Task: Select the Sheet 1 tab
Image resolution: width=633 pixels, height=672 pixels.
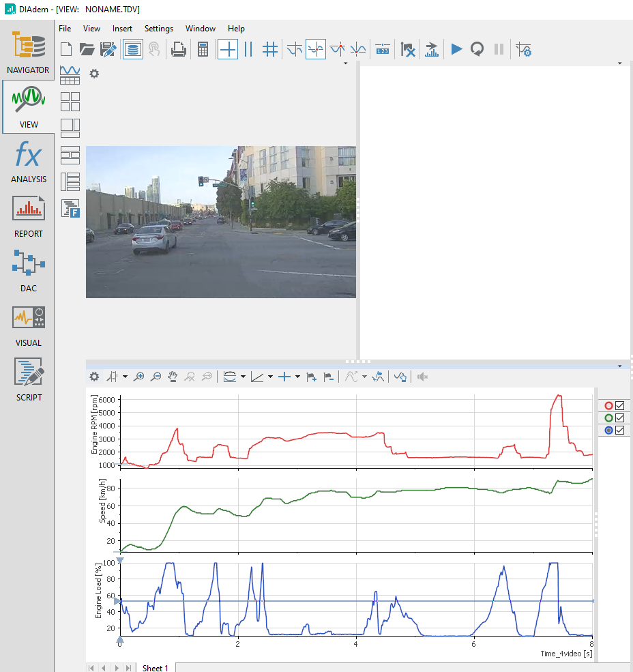Action: coord(155,667)
